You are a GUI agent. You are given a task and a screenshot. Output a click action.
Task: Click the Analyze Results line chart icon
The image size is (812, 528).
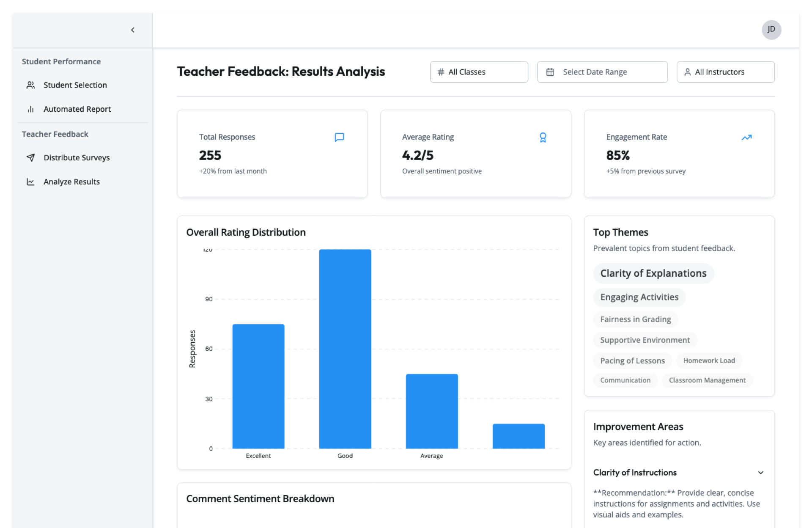(x=30, y=182)
